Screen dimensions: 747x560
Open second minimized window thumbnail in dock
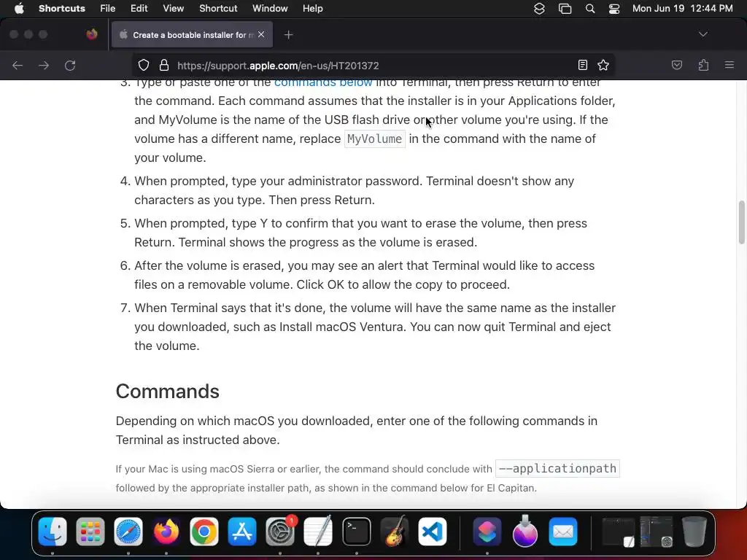[x=657, y=532]
